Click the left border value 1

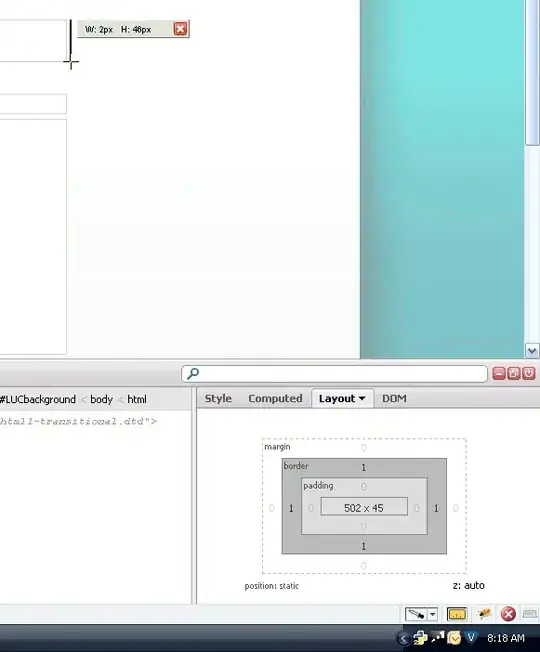point(291,508)
